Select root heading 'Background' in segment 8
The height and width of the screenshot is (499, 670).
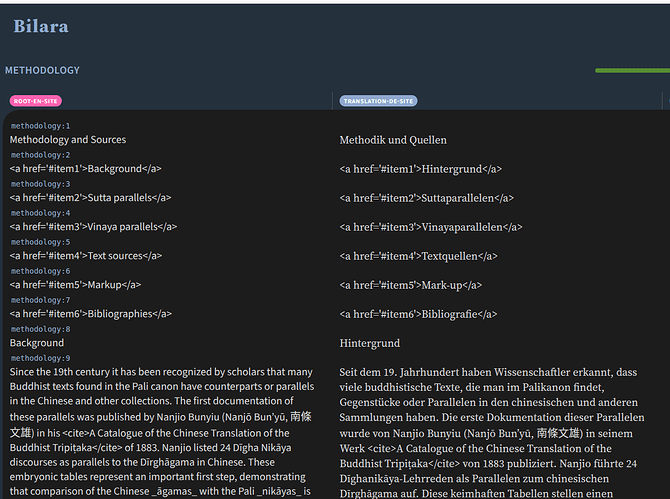tap(37, 343)
